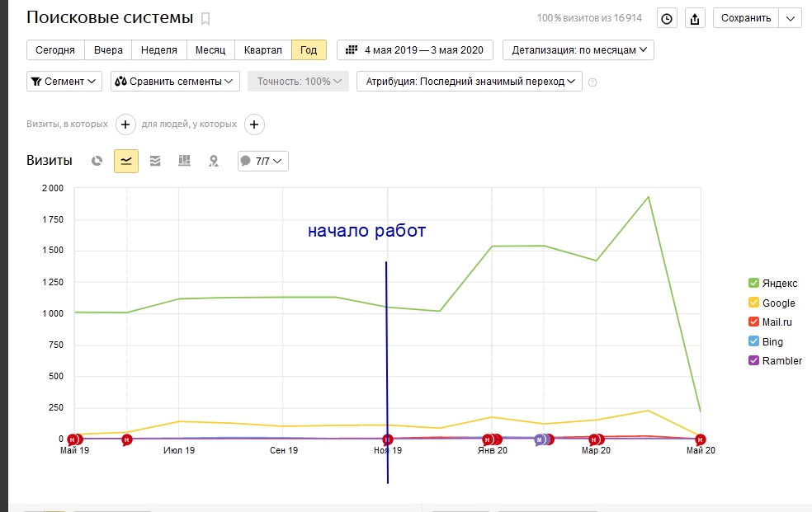Expand the arrow next to Сохранить
Screen dimensions: 812x512
tap(791, 18)
